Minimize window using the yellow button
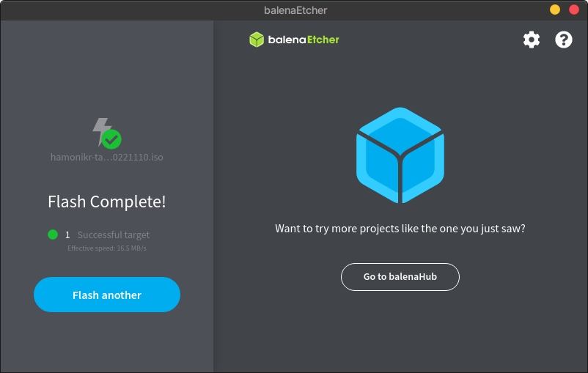 (x=555, y=10)
